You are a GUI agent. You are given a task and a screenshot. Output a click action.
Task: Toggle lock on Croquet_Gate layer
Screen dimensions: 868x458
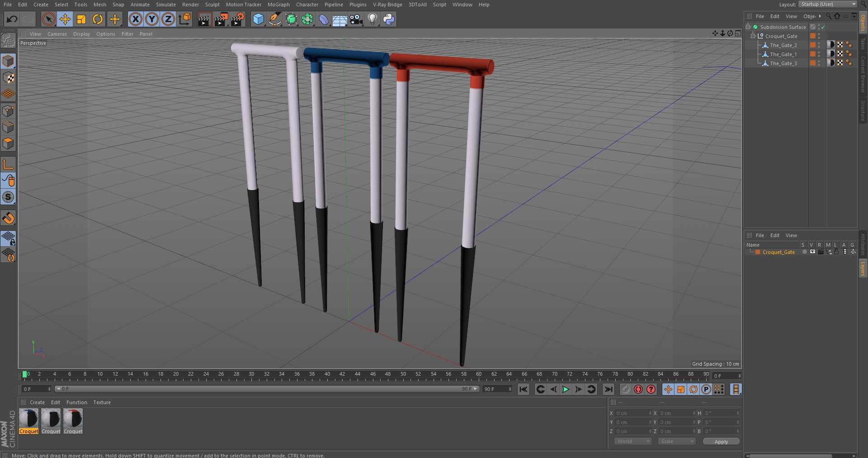(x=837, y=252)
